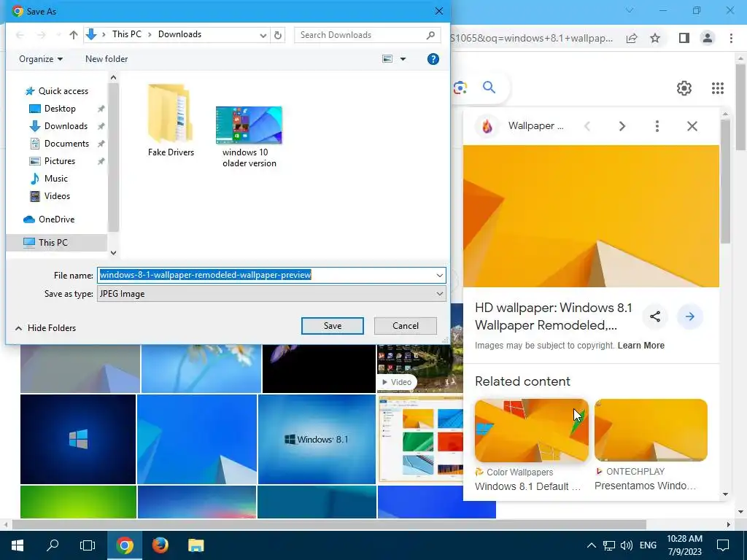Open Learn More copyright link
The height and width of the screenshot is (560, 747).
640,346
